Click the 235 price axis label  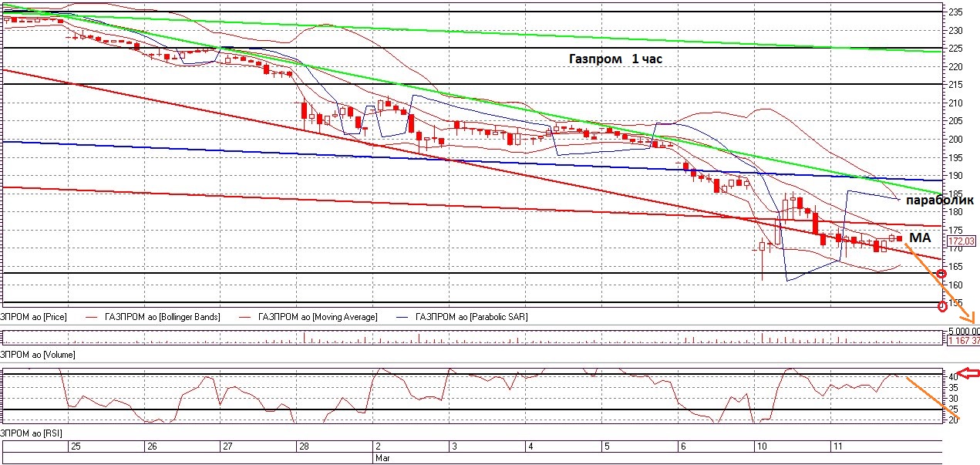tap(955, 12)
